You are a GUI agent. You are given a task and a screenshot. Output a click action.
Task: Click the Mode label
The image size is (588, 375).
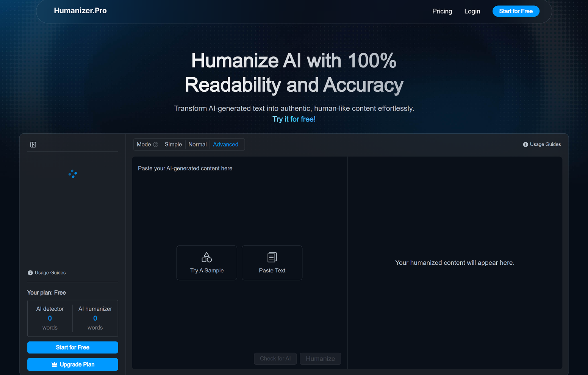[144, 144]
